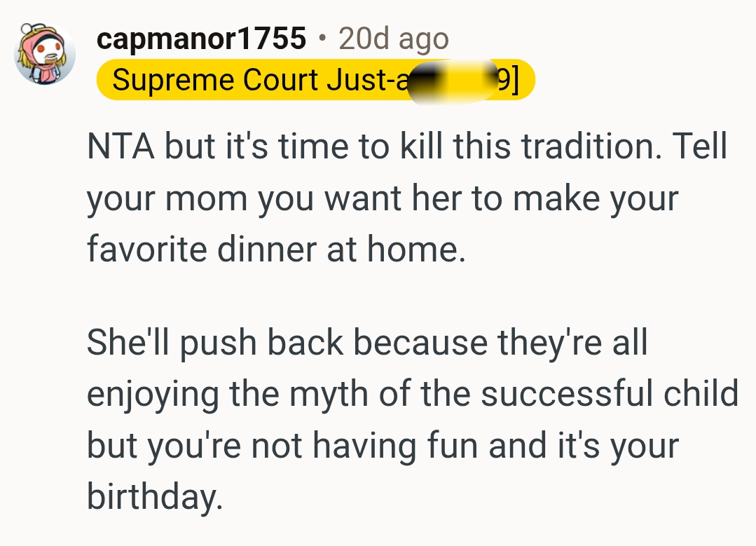Click the "9]" at the flair's end
Screen dimensions: 756x546
pos(509,81)
